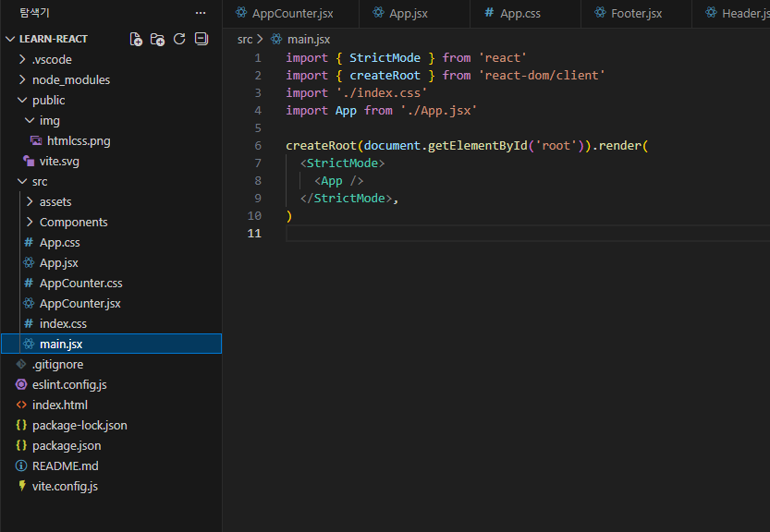Expand the Components folder
Screen dimensions: 770x532
(73, 222)
